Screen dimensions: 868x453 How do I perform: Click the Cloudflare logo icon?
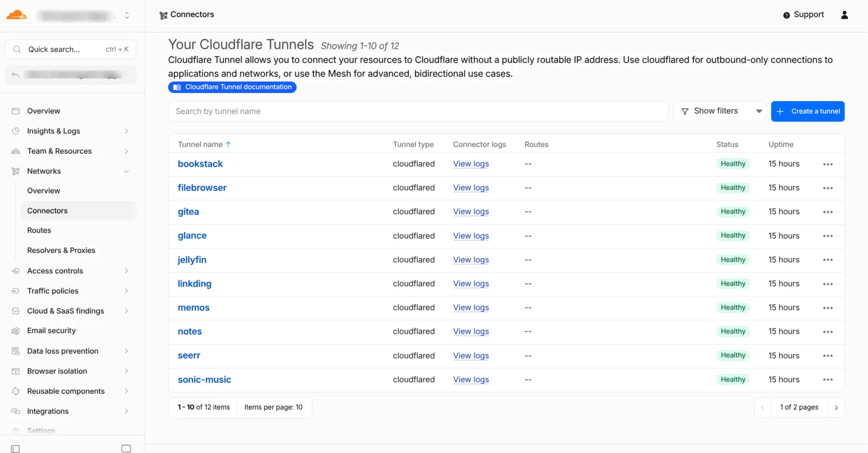(16, 15)
